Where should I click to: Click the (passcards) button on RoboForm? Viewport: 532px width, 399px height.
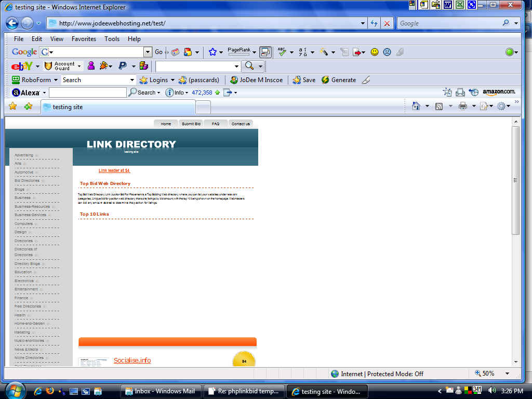(x=199, y=80)
